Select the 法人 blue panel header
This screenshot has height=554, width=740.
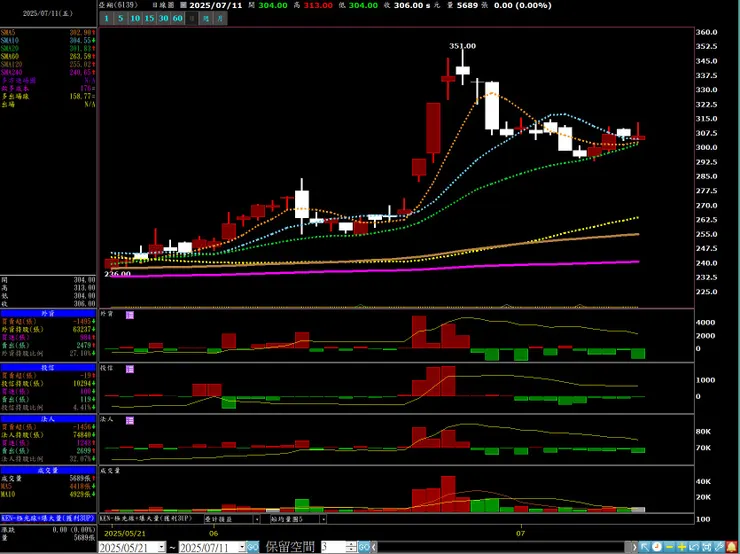pyautogui.click(x=48, y=419)
